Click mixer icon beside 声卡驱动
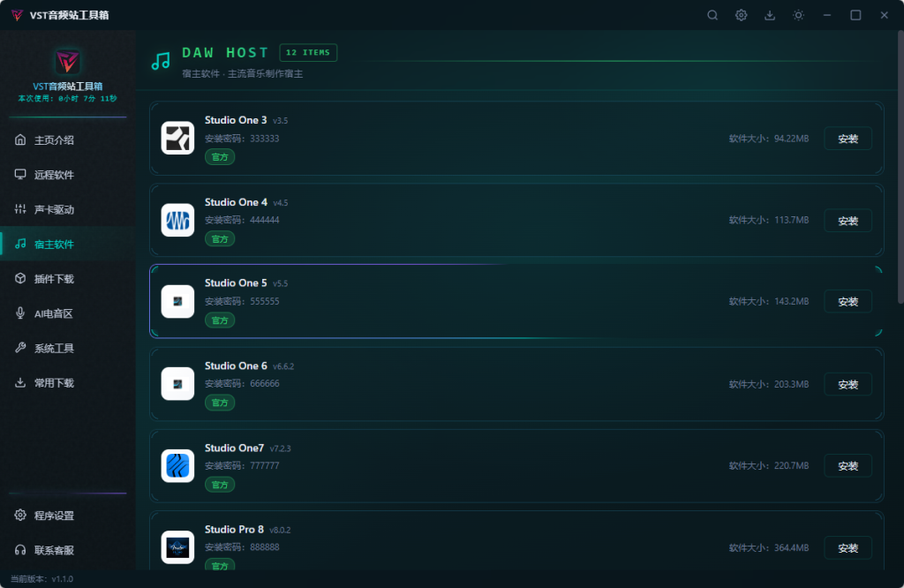The width and height of the screenshot is (904, 588). click(20, 208)
